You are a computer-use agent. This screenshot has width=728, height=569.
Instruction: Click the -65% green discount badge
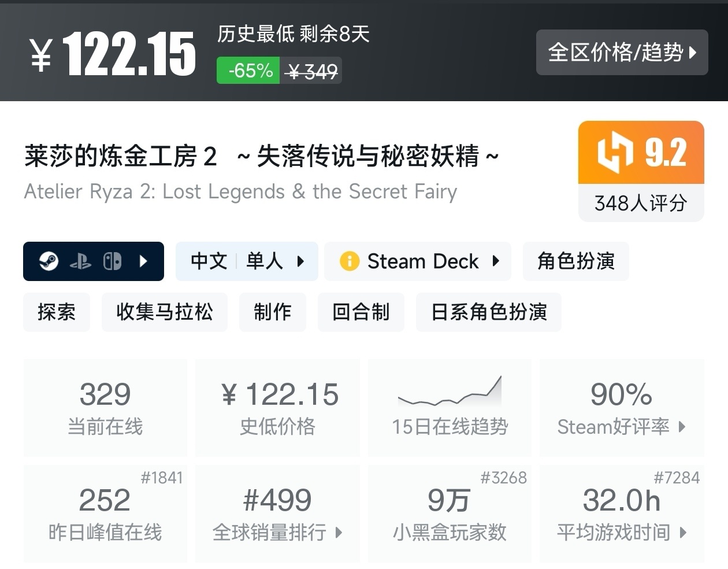coord(249,71)
